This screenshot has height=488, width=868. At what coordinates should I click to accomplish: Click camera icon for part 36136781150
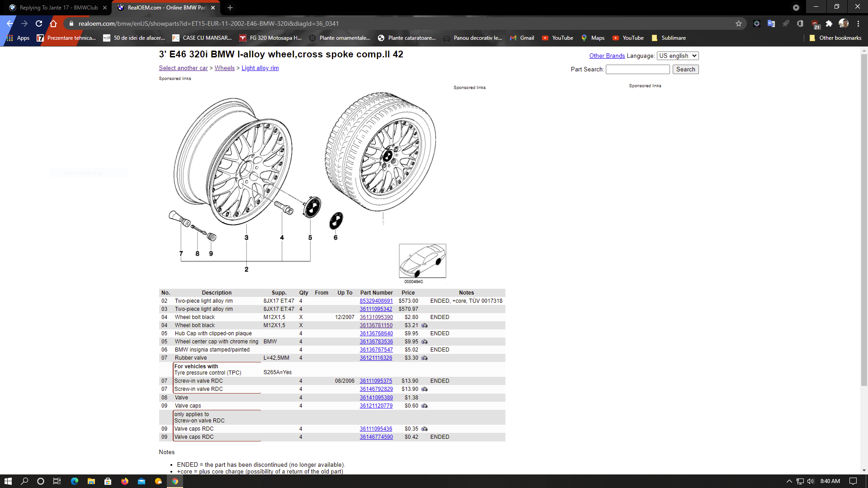[425, 325]
